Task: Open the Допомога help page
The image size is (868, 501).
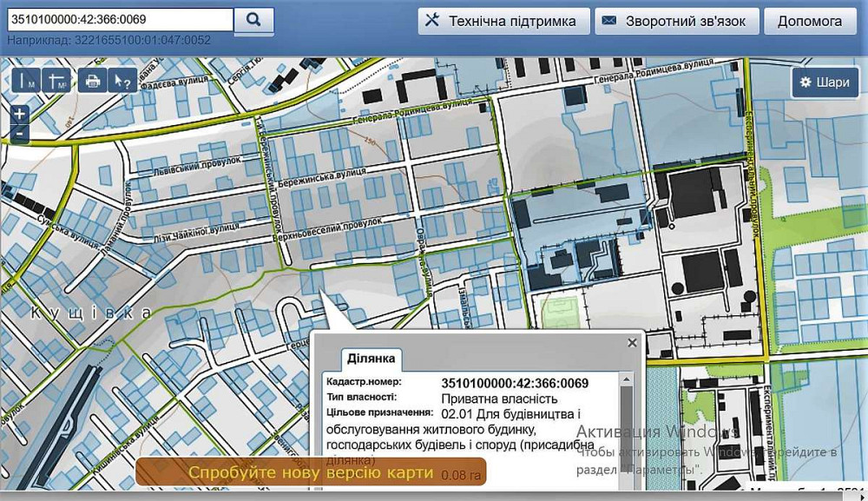Action: [x=809, y=21]
